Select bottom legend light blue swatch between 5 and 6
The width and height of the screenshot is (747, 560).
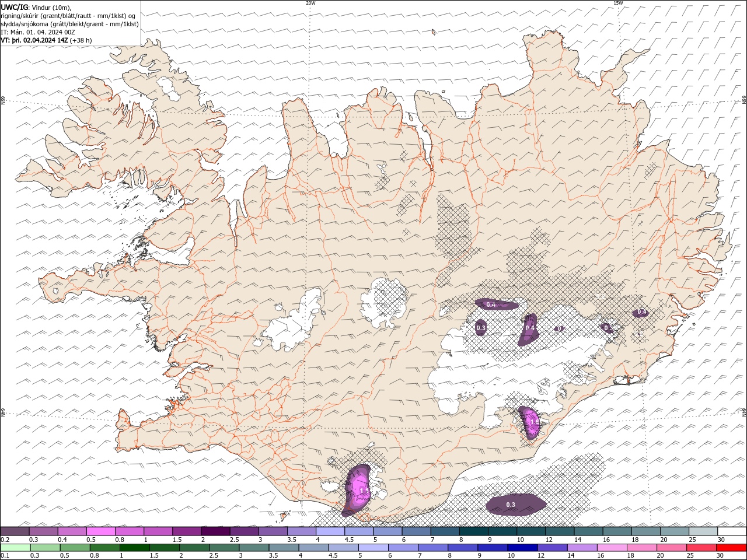[x=373, y=548]
